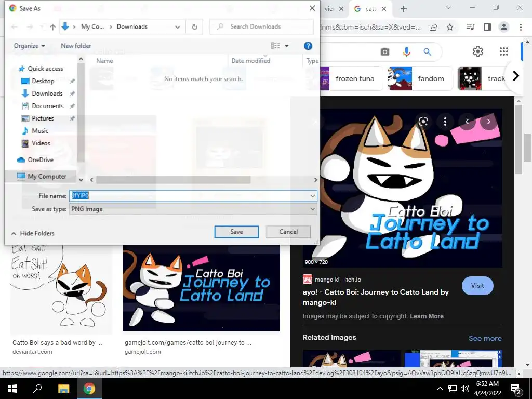The width and height of the screenshot is (532, 399).
Task: Click the Save button in Save As dialog
Action: tap(236, 232)
